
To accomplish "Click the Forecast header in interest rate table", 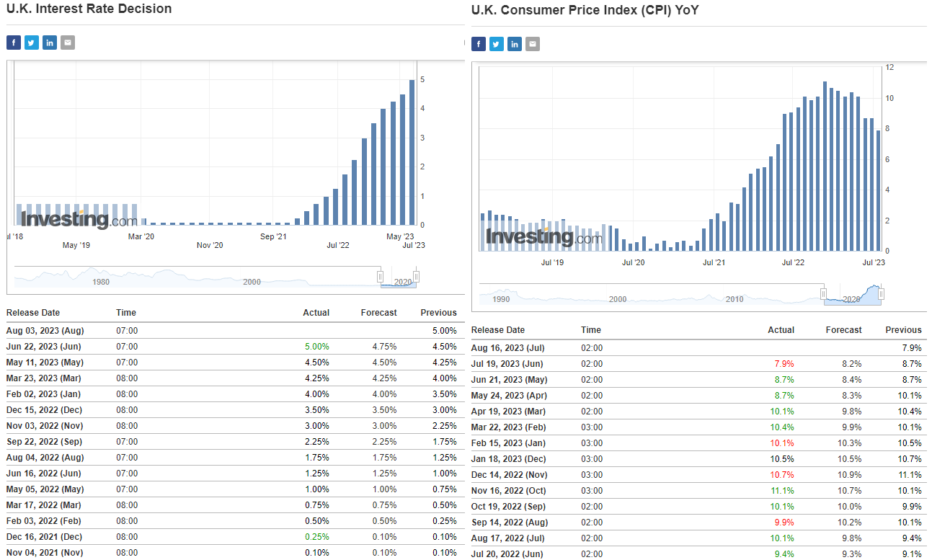I will pos(378,313).
